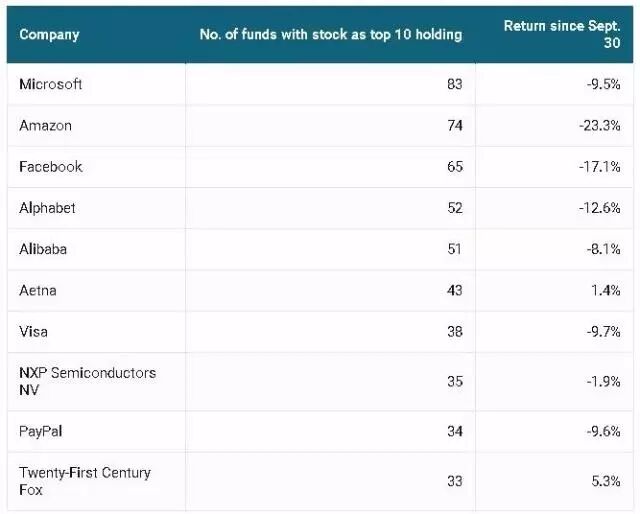Click Microsoft's fund count of 83

[455, 85]
